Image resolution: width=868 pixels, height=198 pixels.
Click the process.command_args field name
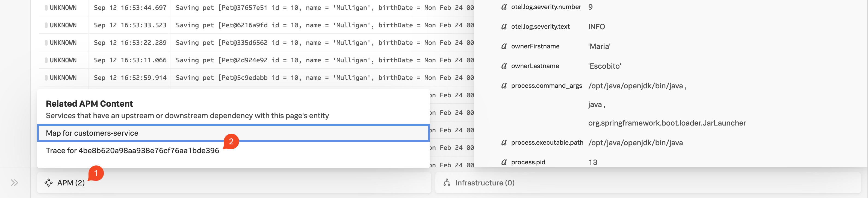pos(546,85)
